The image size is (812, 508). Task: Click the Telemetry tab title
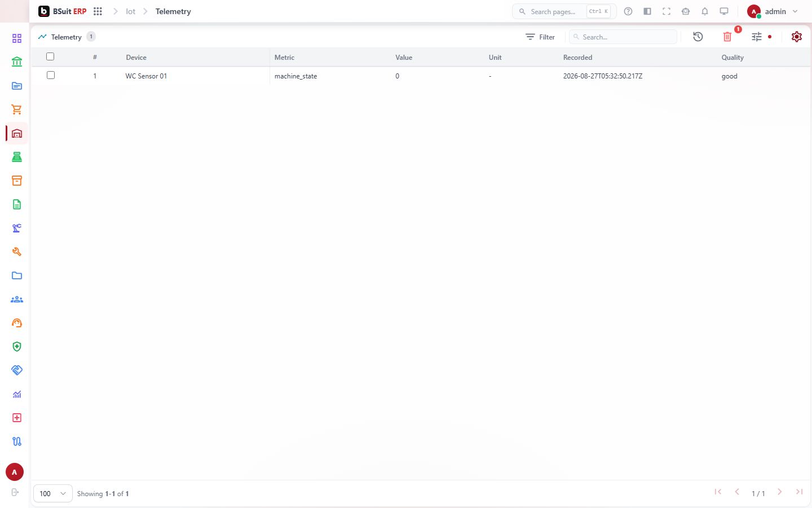click(x=66, y=37)
